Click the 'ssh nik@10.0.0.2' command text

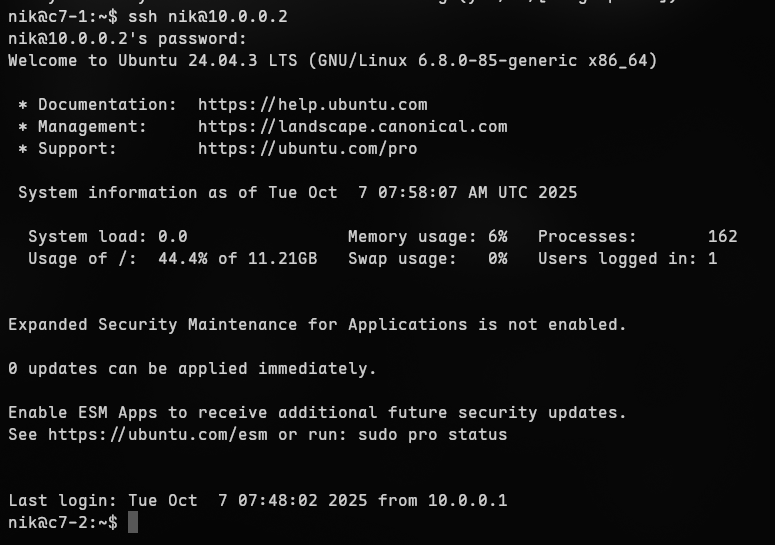coord(208,17)
